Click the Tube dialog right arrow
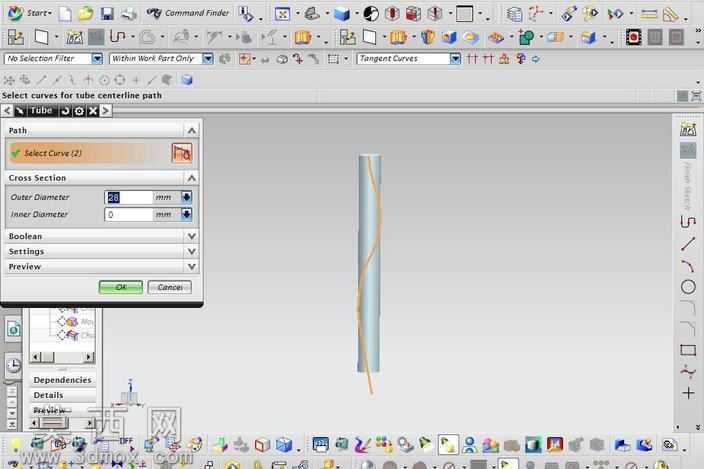 click(x=106, y=110)
